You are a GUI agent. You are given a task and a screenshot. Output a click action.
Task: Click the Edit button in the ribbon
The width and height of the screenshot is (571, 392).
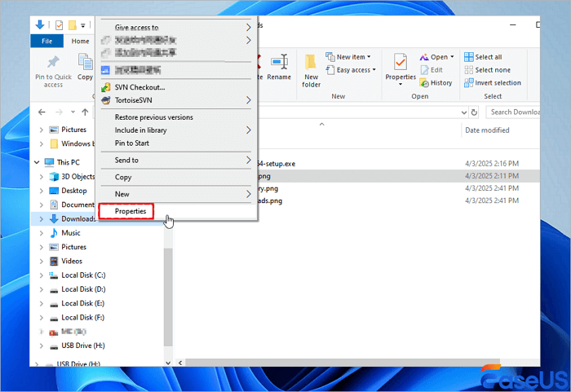(432, 70)
